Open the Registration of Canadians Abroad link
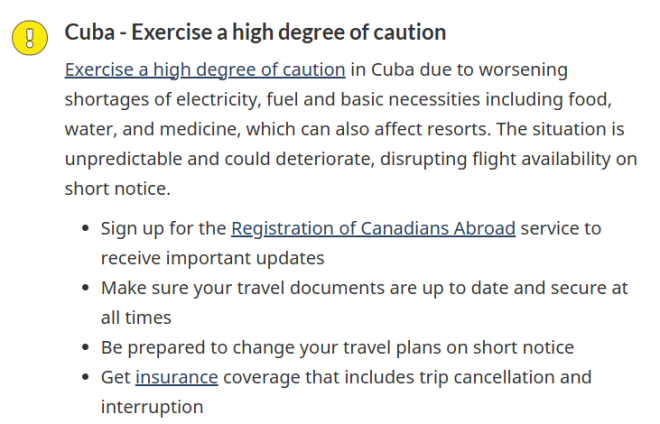This screenshot has height=424, width=660. click(373, 228)
